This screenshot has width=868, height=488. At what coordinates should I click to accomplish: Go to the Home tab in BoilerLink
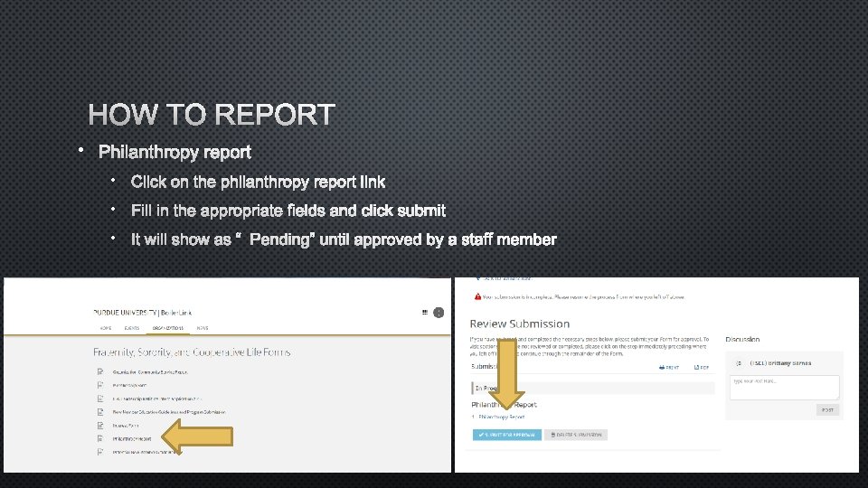[106, 328]
